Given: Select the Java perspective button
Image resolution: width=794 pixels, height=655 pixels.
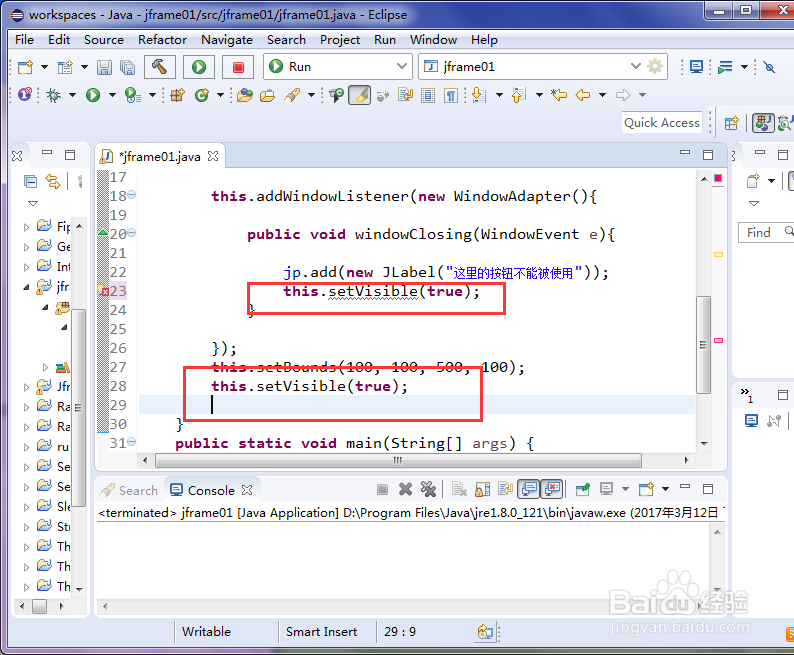Looking at the screenshot, I should (763, 122).
